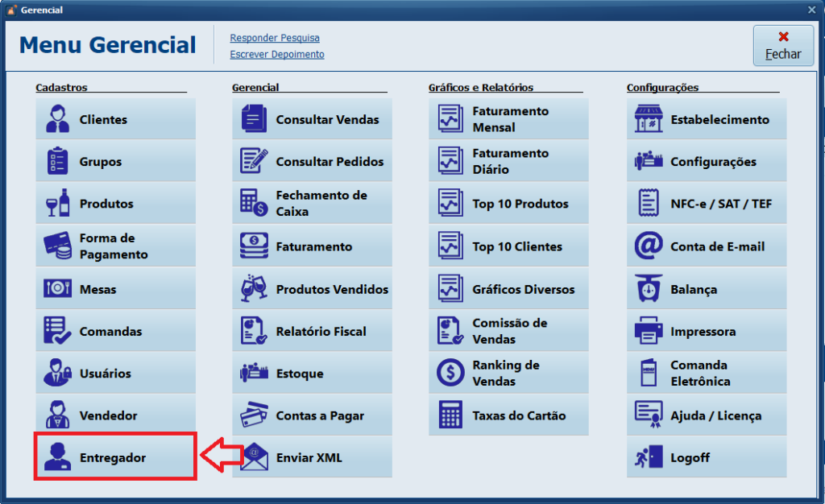Click the Ranking de Vendas dollar icon

(450, 373)
